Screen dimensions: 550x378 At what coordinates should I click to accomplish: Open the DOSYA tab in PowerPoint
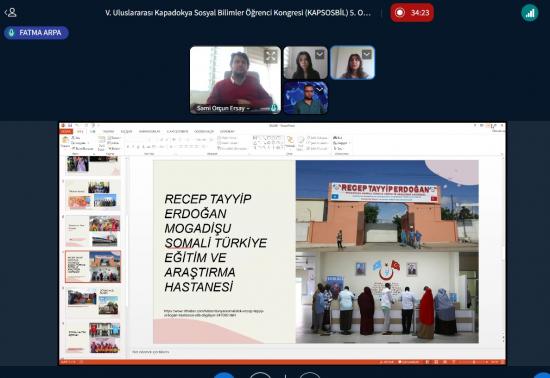tap(66, 131)
